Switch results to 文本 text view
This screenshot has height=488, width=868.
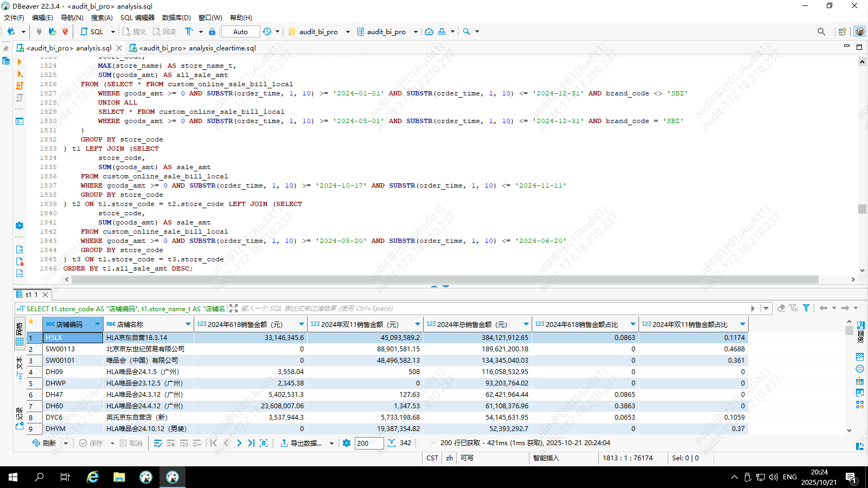[20, 368]
